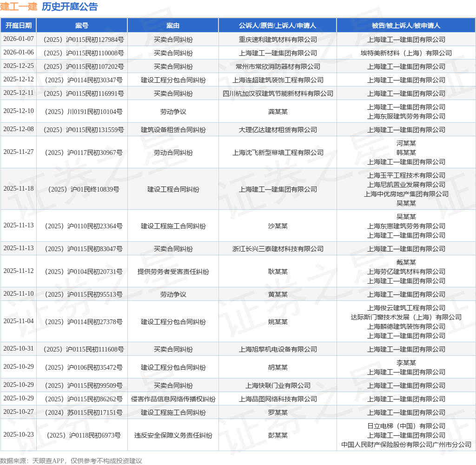The height and width of the screenshot is (465, 476).
Task: Click plaintiff 常州市常欣消防器材有限公司
Action: point(278,66)
